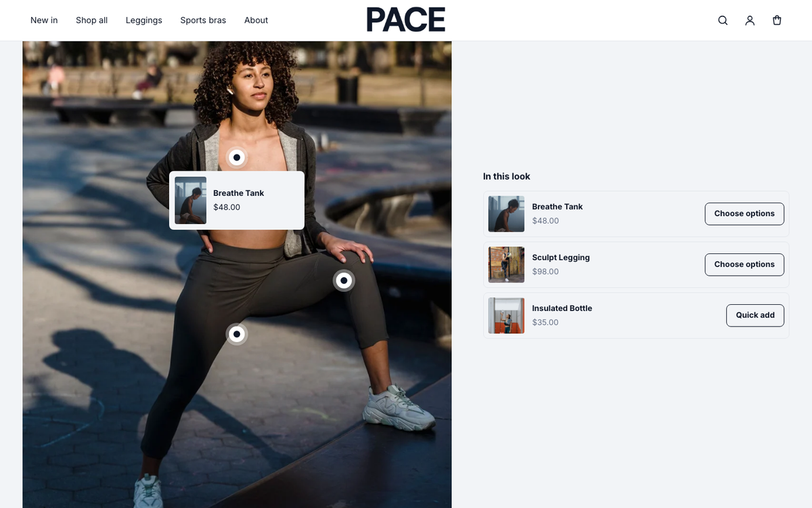The height and width of the screenshot is (508, 812).
Task: Click Breathe Tank title in the popup card
Action: tap(239, 193)
